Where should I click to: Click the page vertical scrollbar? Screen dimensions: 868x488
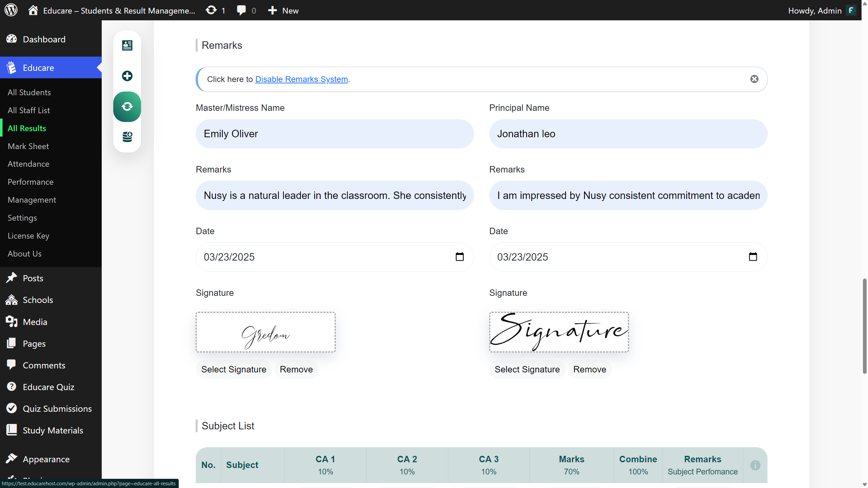point(865,326)
